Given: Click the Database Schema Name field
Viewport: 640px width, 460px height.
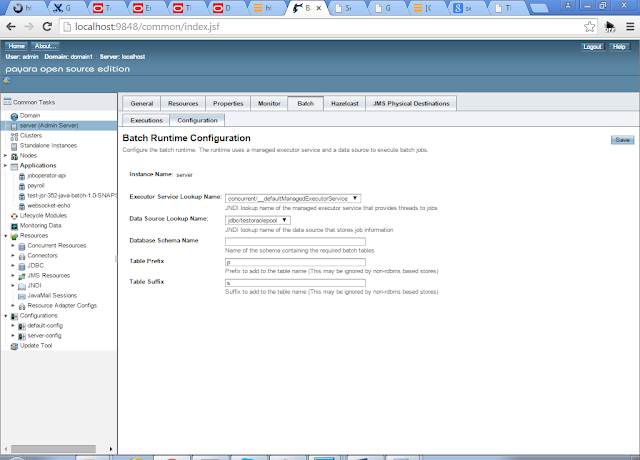Looking at the screenshot, I should [x=295, y=242].
